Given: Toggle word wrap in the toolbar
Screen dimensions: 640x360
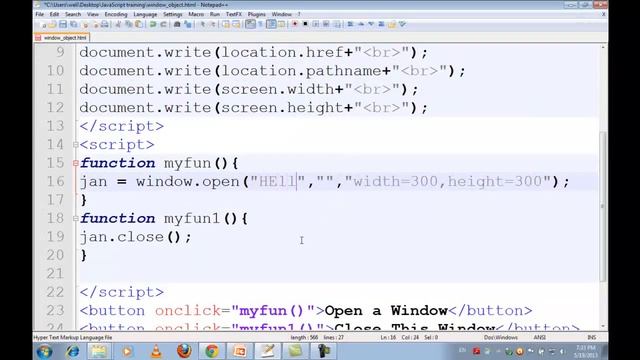Looking at the screenshot, I should [x=250, y=24].
